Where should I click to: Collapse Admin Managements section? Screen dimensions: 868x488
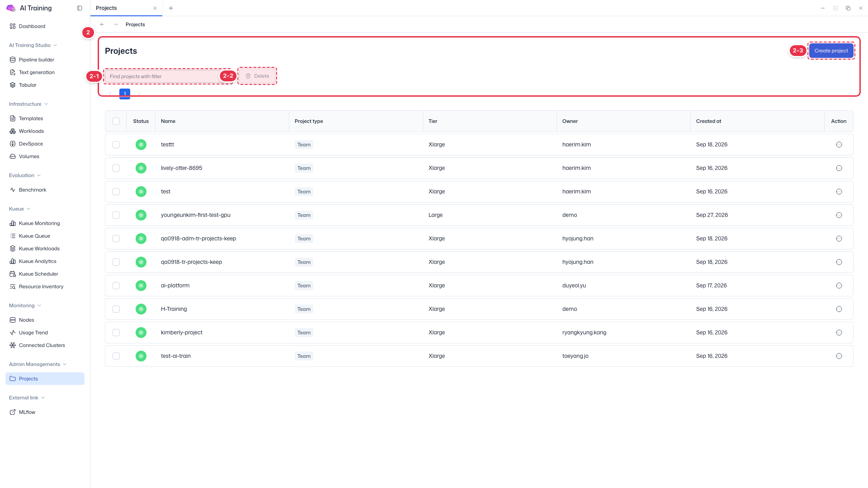tap(38, 364)
